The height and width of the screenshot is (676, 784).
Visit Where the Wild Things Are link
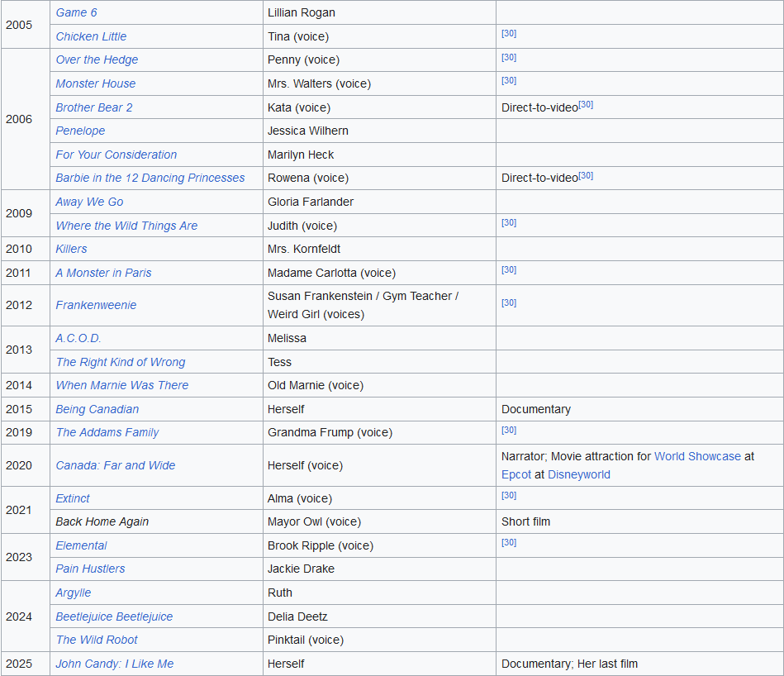[126, 226]
